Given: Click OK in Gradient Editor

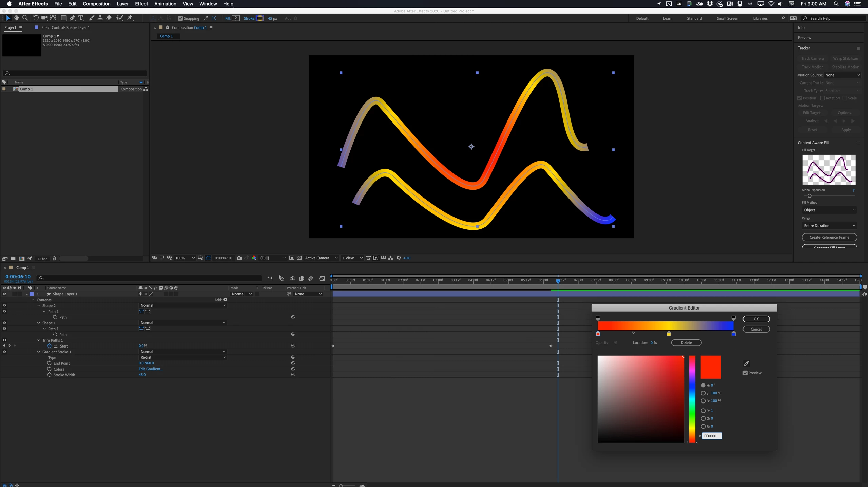Looking at the screenshot, I should pyautogui.click(x=756, y=319).
